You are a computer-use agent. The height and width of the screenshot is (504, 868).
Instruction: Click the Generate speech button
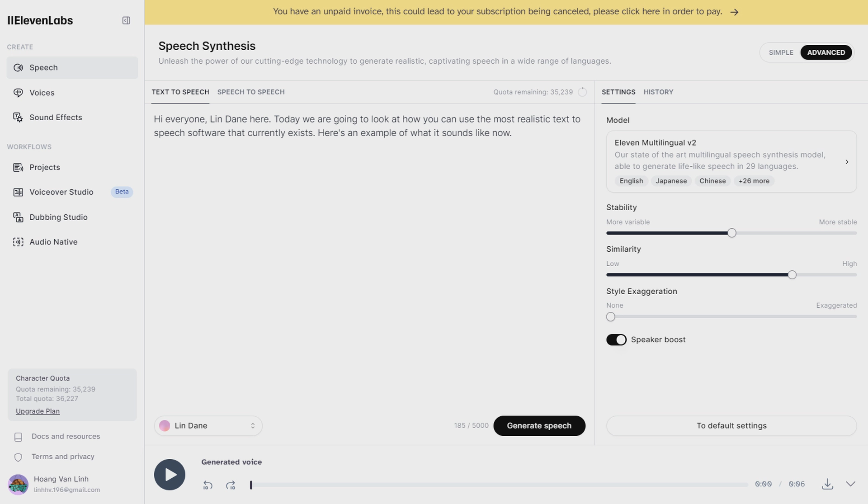coord(539,426)
